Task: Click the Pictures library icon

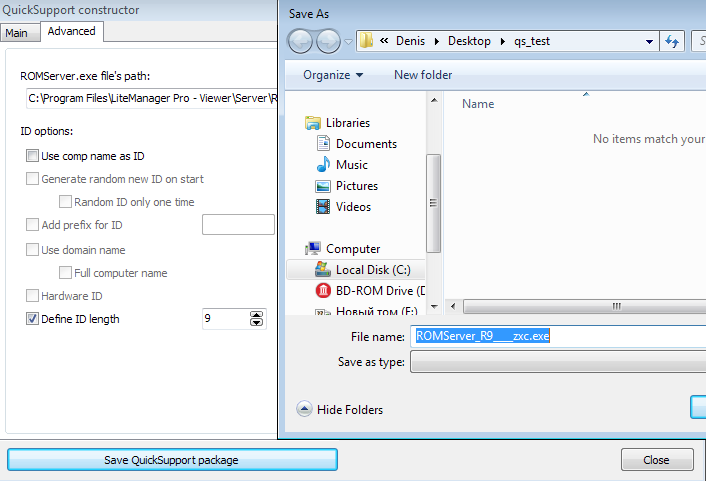Action: pos(323,186)
